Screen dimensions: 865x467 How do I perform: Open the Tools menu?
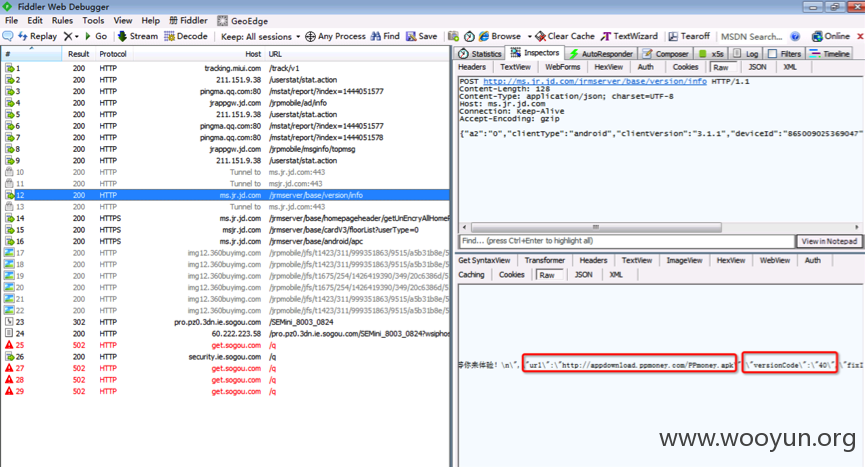(93, 20)
